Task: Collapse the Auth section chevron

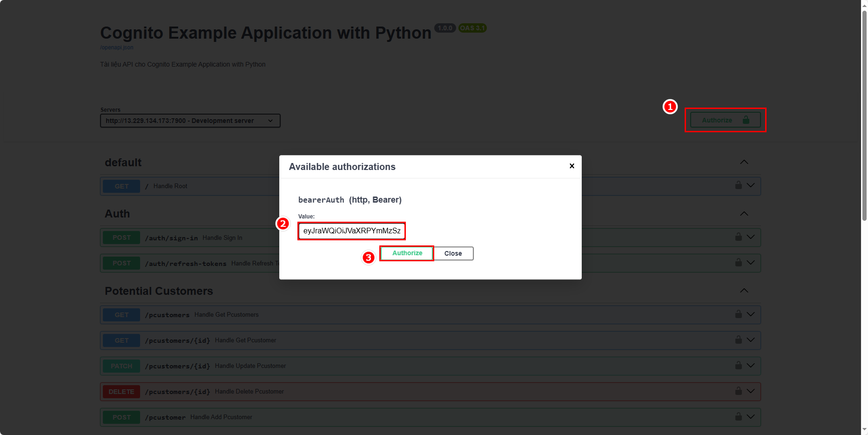Action: coord(744,214)
